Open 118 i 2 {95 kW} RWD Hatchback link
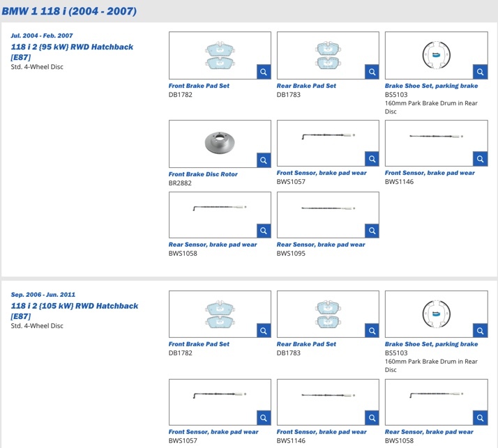This screenshot has height=448, width=498. [x=72, y=52]
